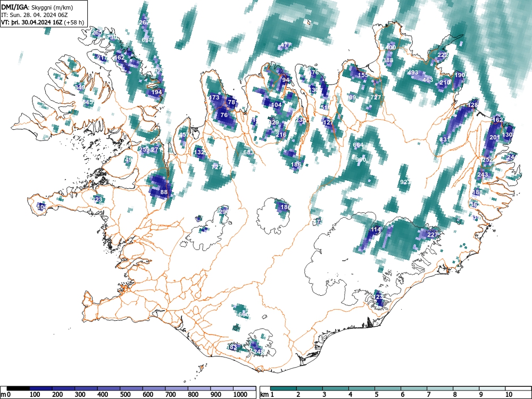
Task: Click the map value '173'
Action: [214, 97]
